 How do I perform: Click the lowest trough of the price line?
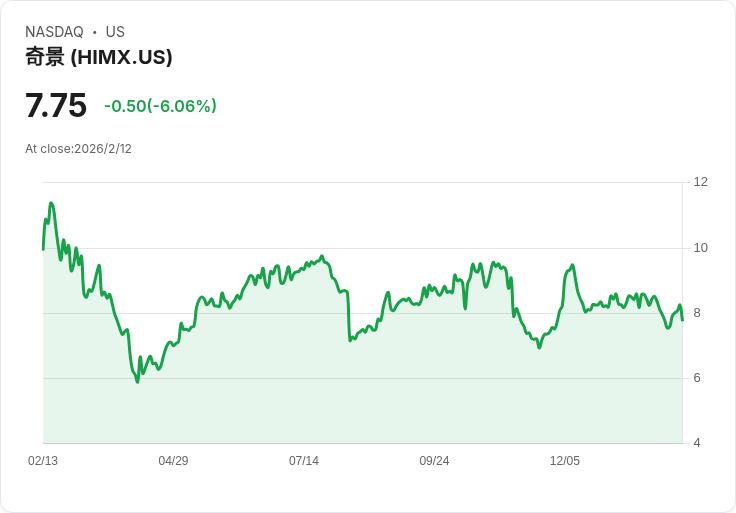coord(137,382)
